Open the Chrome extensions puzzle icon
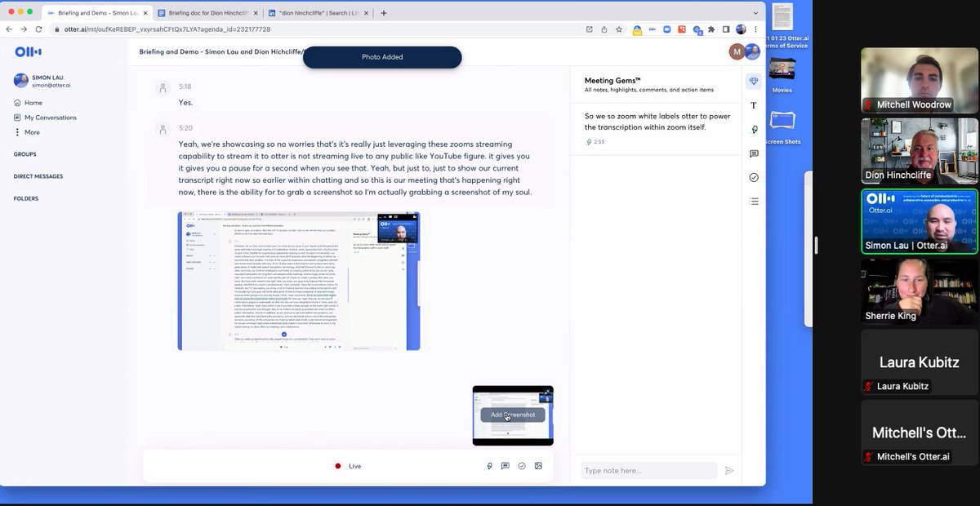Screen dimensions: 980x506 tap(711, 29)
